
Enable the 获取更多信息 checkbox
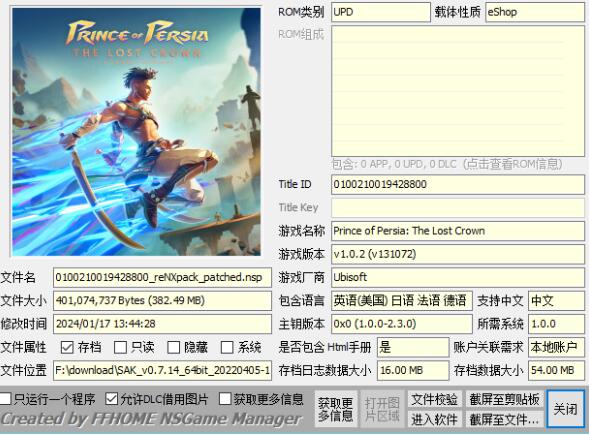[x=225, y=399]
